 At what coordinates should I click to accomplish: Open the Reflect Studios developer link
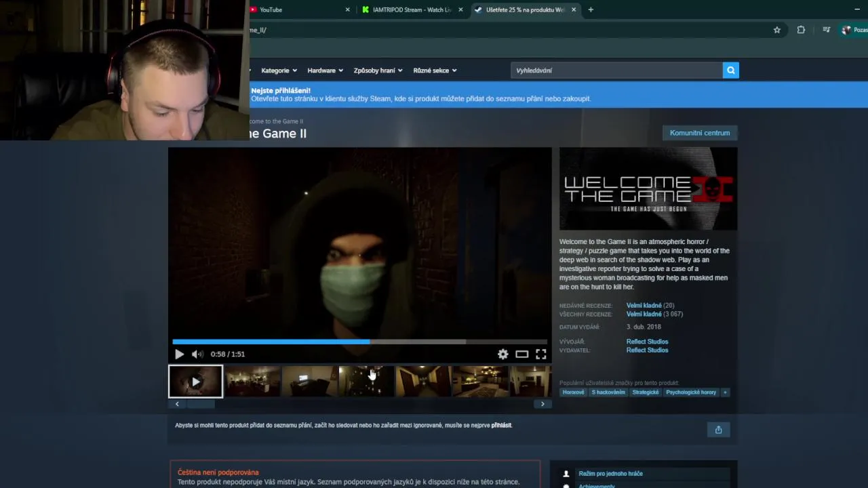(x=647, y=342)
